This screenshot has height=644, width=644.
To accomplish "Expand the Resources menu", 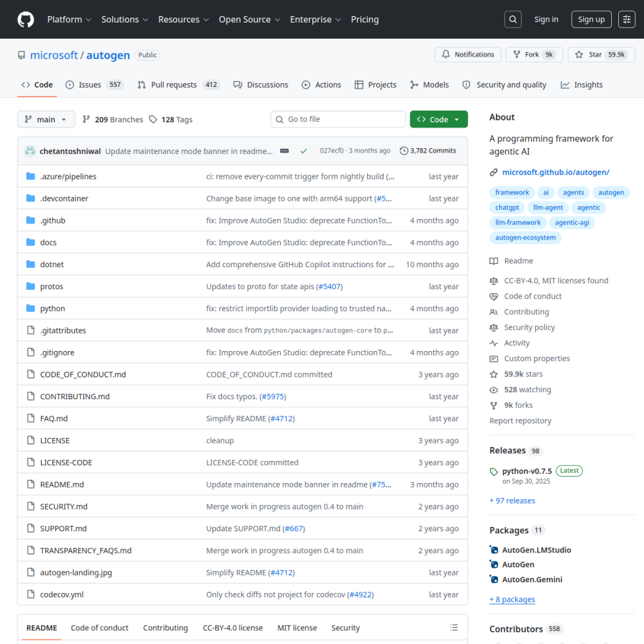I will tap(183, 19).
